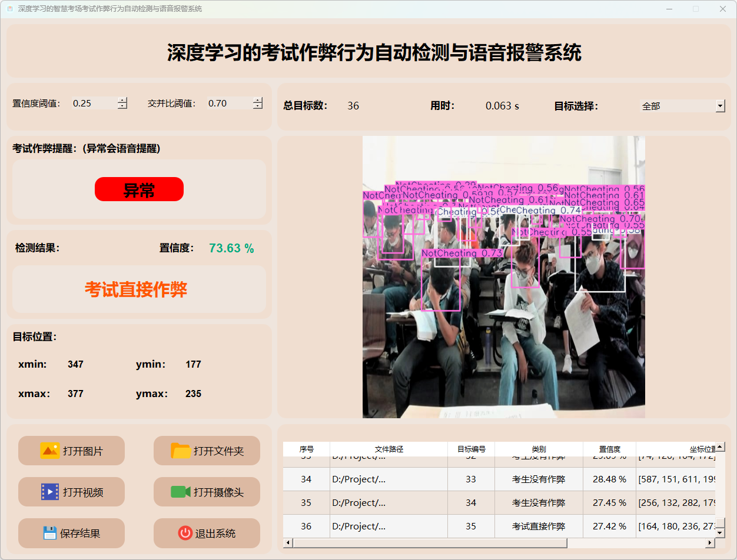Viewport: 737px width, 560px height.
Task: Click the 交并比阈值 field showing 0.70
Action: 230,103
